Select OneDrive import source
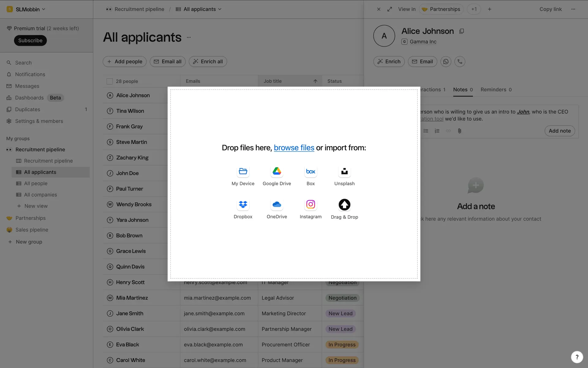 [277, 205]
